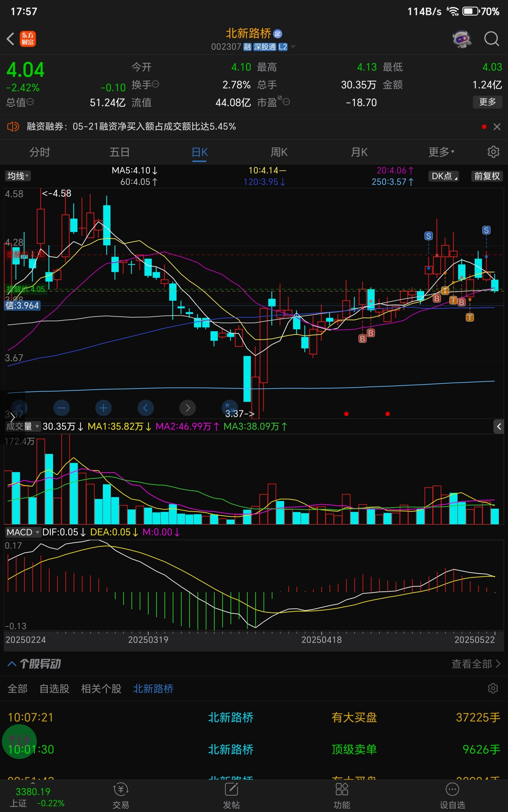The image size is (508, 812).
Task: Open the 成交量 indicator dropdown
Action: 23,427
